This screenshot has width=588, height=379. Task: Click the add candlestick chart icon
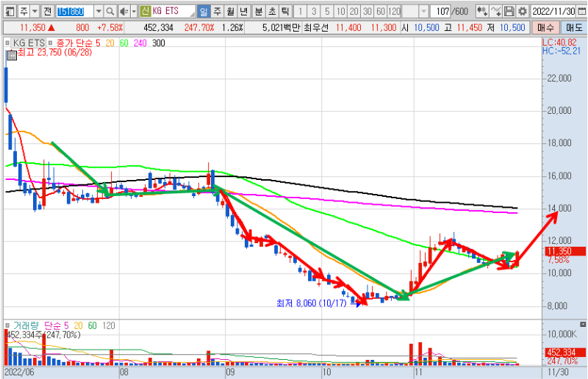[482, 12]
